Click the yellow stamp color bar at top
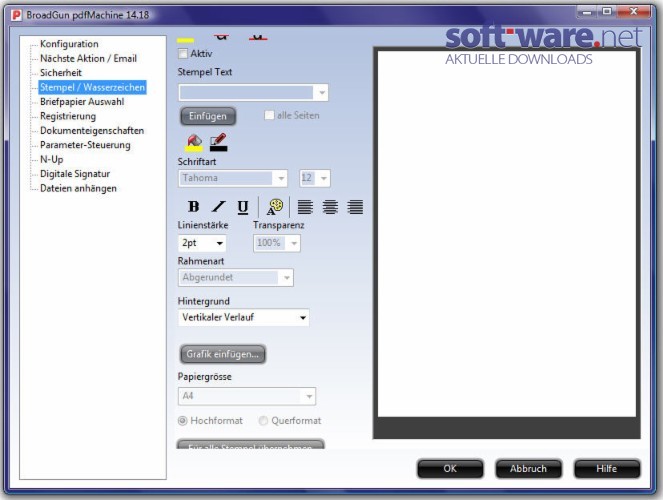 [185, 40]
